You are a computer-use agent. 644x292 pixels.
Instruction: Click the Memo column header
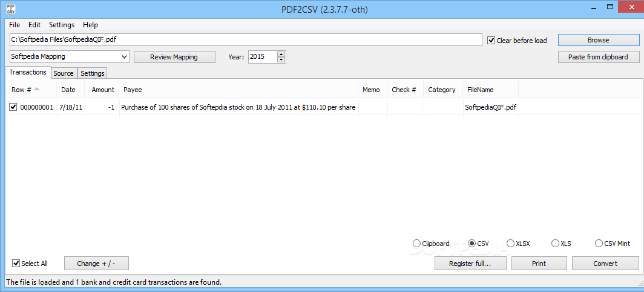point(372,90)
